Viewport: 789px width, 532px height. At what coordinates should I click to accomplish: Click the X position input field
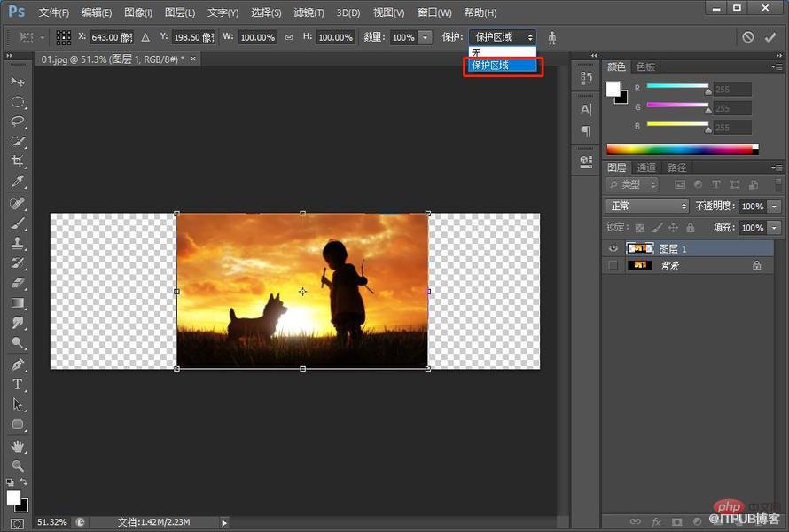(x=112, y=37)
